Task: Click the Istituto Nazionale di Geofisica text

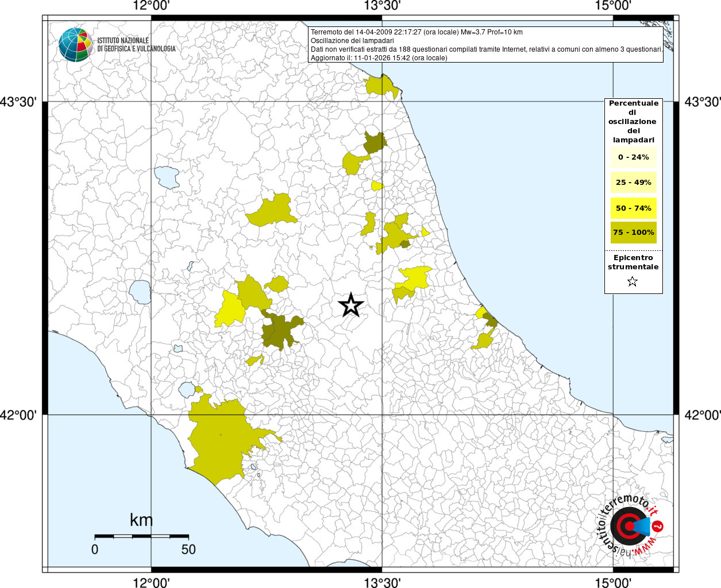Action: 136,45
